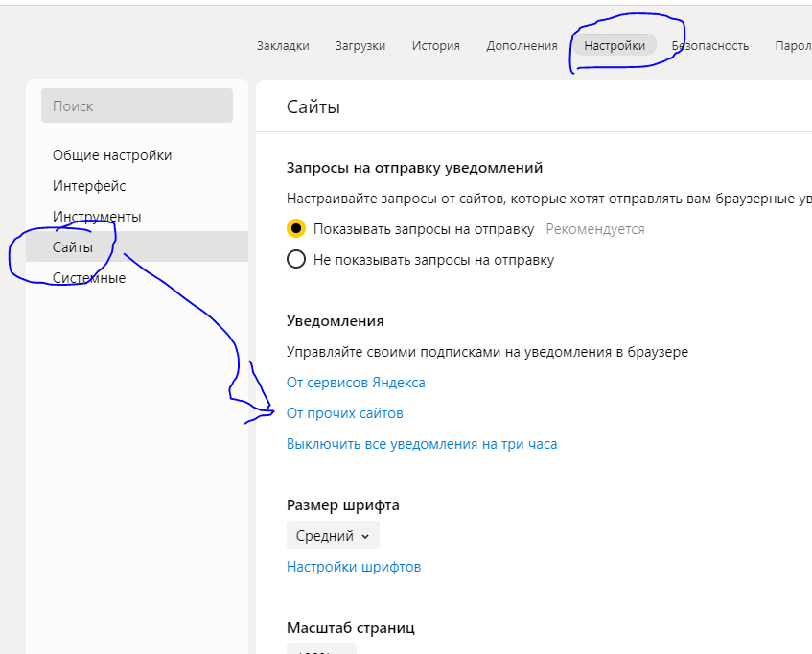Screen dimensions: 812x654
Task: Click the От прочих сайтов link
Action: point(345,413)
